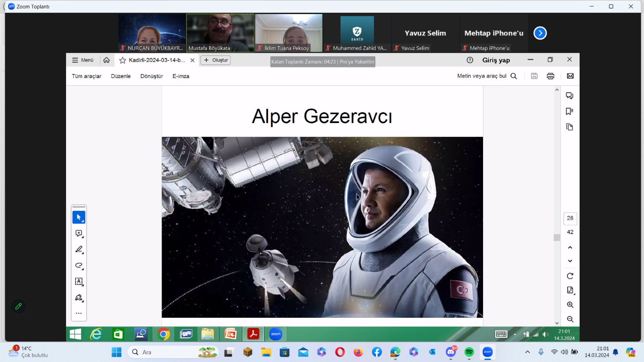
Task: Go to next page with the down chevron
Action: coord(570,261)
